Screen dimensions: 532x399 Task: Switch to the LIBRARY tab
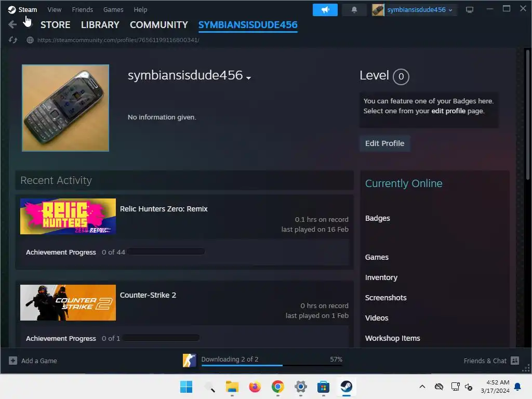[100, 25]
